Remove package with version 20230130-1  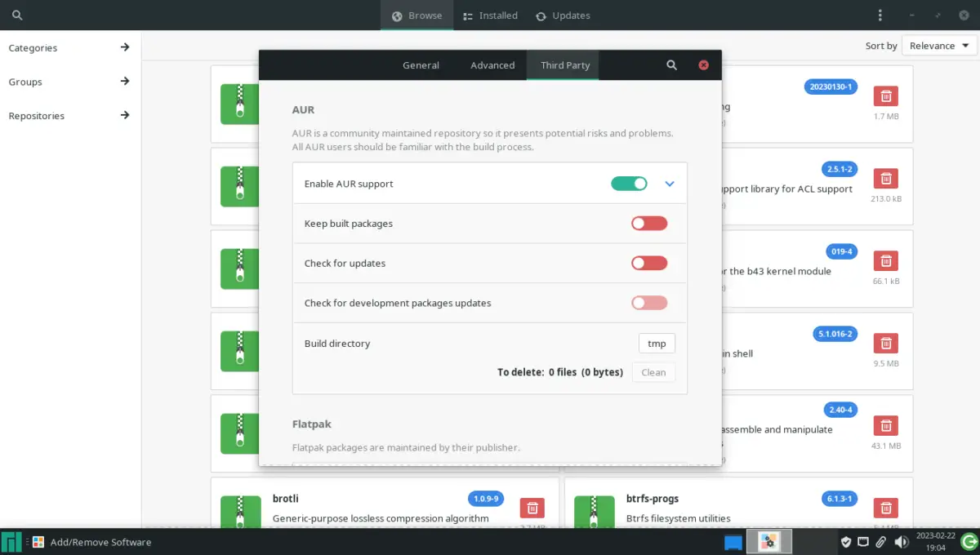(886, 96)
